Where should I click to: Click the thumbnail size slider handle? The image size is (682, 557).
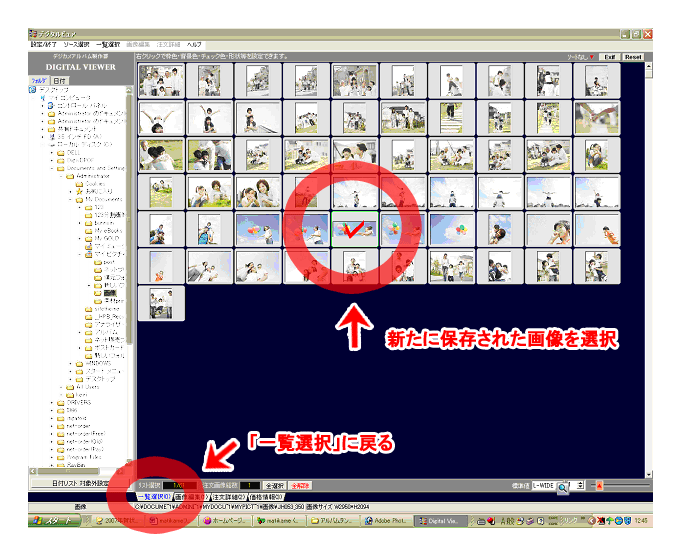click(599, 486)
